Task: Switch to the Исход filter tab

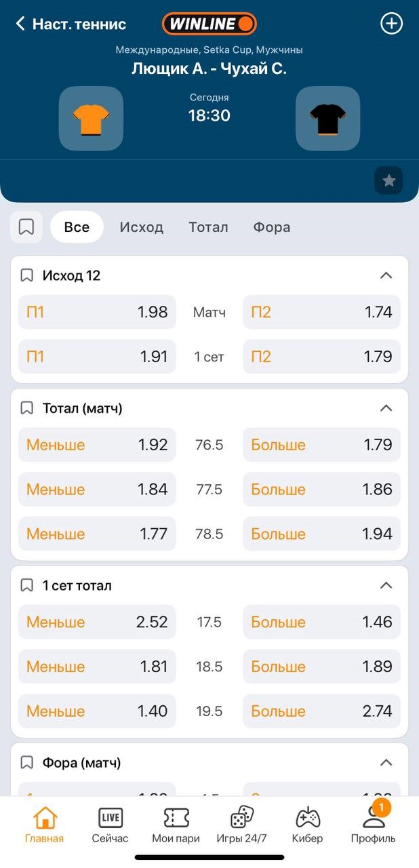Action: click(x=141, y=227)
